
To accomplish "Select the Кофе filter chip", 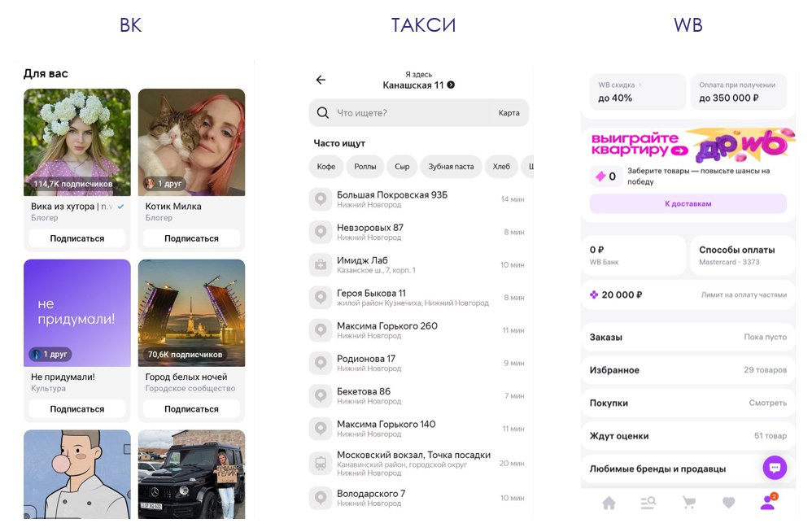I will [326, 167].
